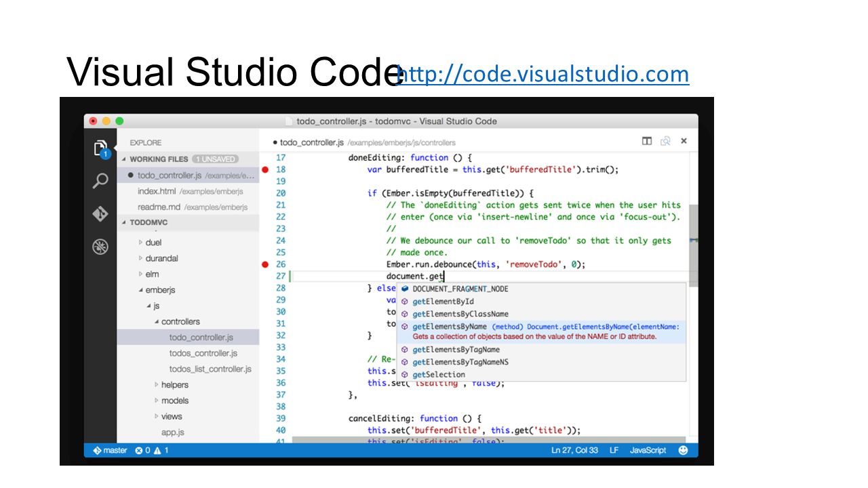Choose getElementsByTagNameNS suggestion
The height and width of the screenshot is (488, 868).
point(541,362)
